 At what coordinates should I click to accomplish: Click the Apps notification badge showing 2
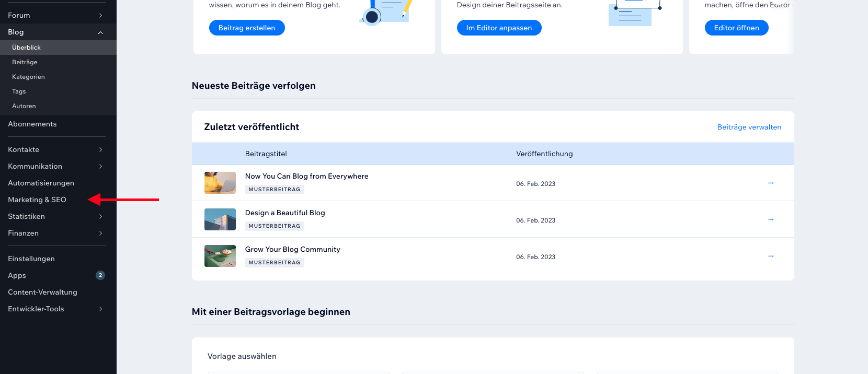[100, 275]
